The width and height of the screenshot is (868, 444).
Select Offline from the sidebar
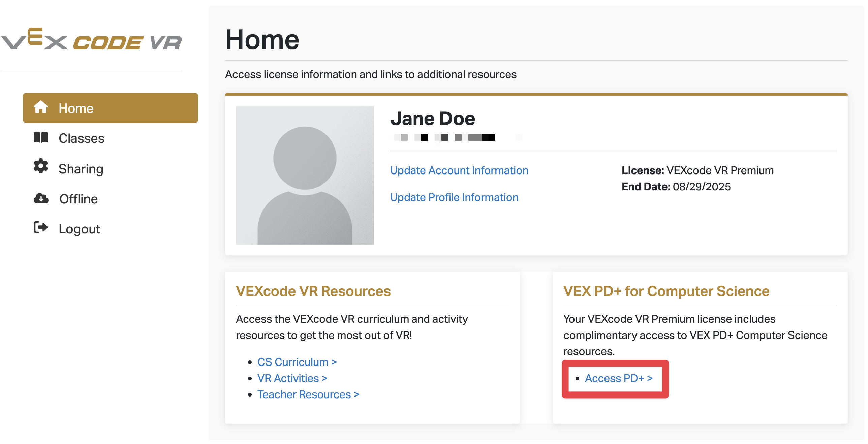coord(78,199)
